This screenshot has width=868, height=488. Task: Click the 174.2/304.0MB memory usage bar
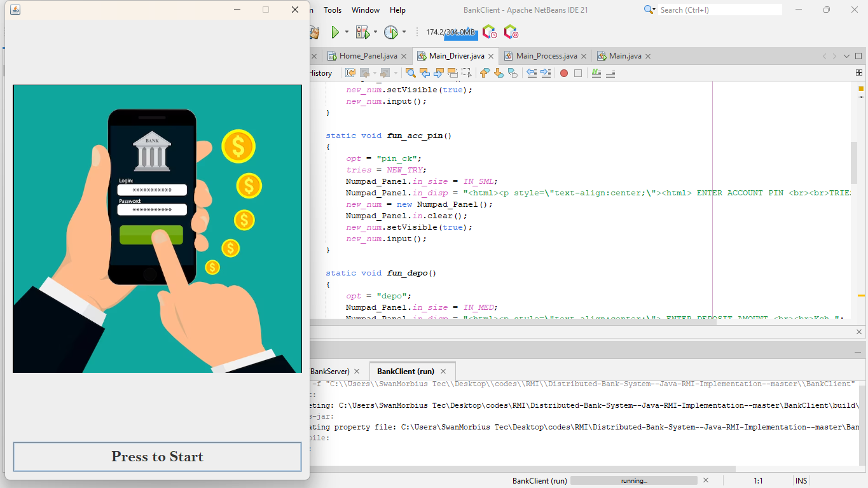[451, 32]
